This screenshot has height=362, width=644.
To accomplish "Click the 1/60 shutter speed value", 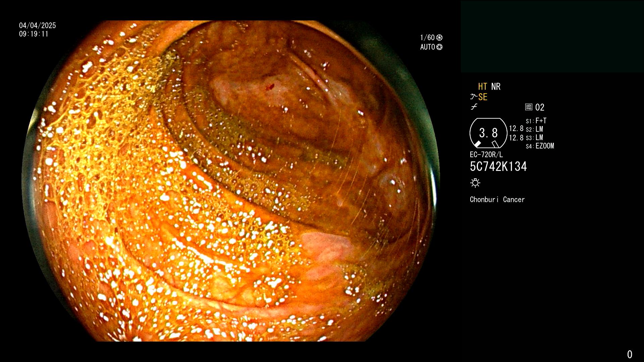I will click(x=427, y=38).
